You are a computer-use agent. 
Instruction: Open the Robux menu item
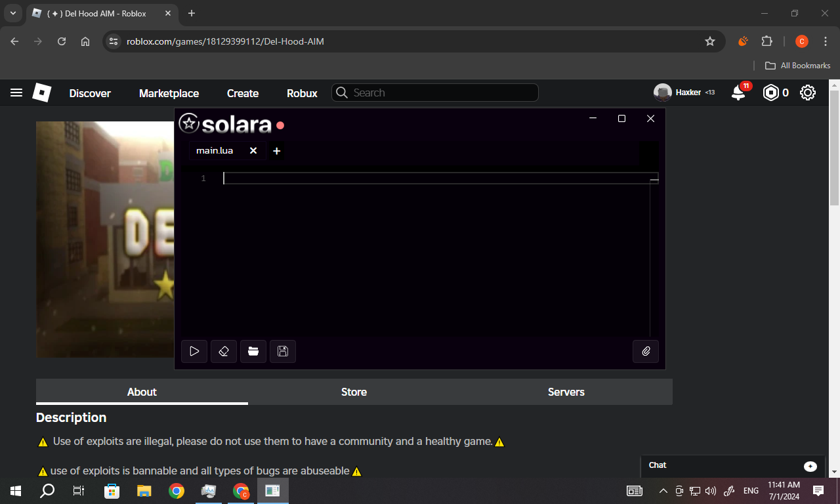302,93
